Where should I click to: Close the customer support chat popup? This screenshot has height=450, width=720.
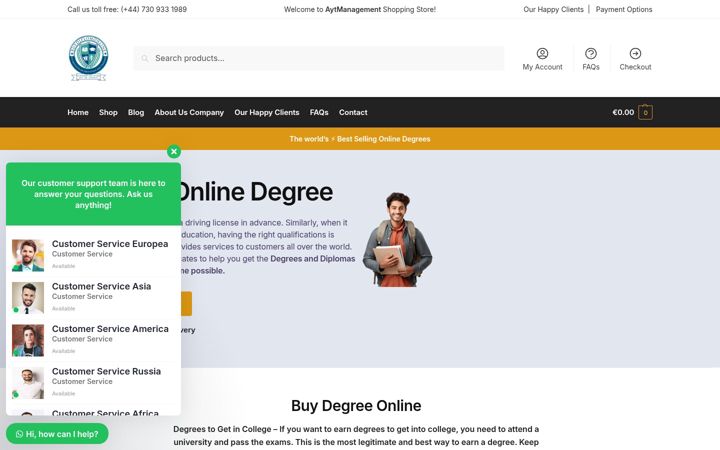174,152
